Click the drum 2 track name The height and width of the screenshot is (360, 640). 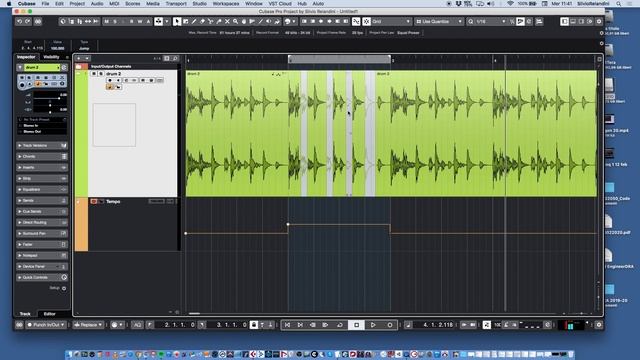(113, 73)
